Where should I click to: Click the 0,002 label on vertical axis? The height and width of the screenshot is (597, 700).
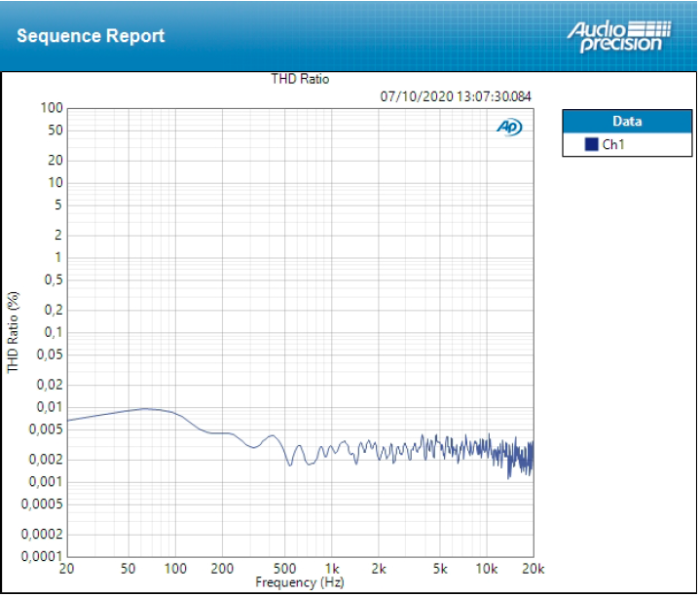click(x=46, y=460)
